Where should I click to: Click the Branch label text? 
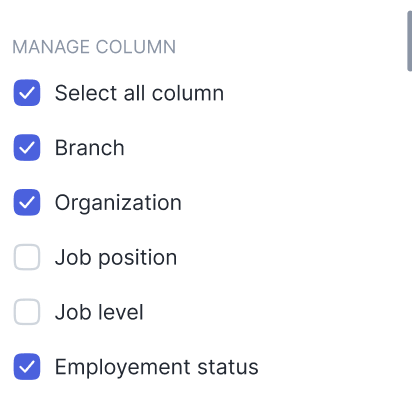tap(90, 147)
